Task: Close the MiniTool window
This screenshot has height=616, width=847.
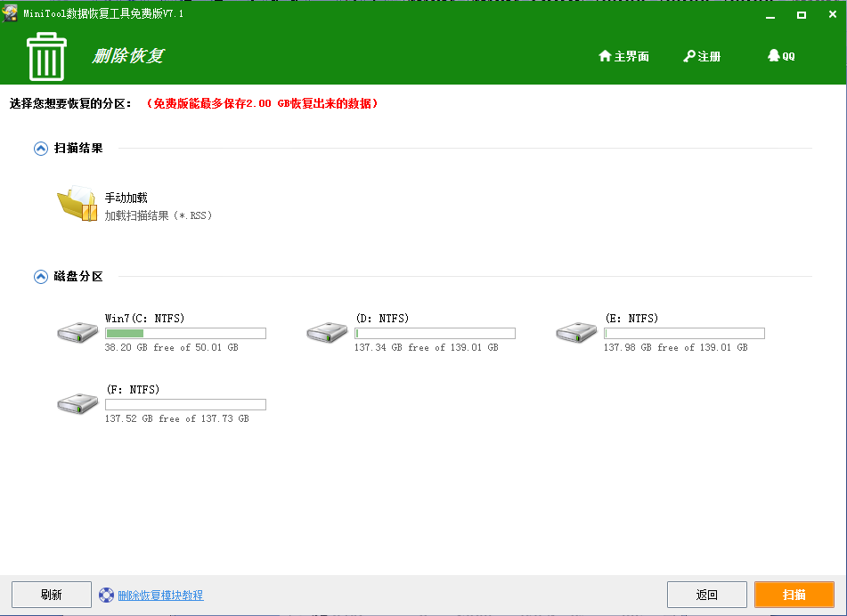Action: [833, 14]
